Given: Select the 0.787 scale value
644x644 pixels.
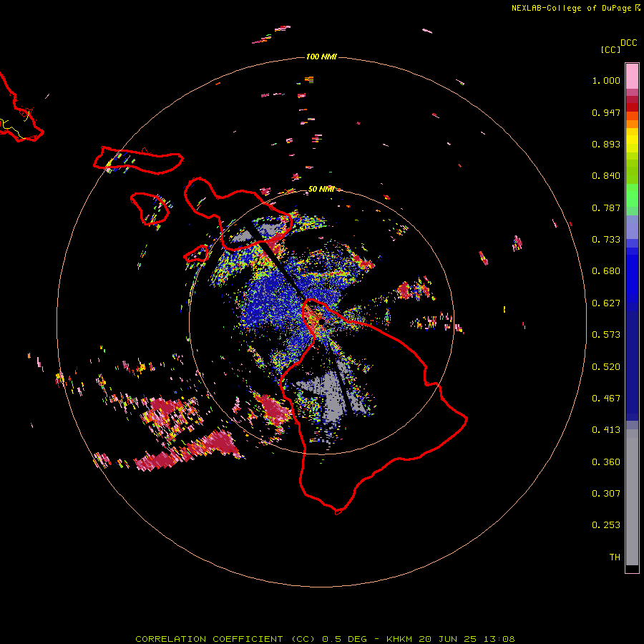Looking at the screenshot, I should click(x=606, y=208).
